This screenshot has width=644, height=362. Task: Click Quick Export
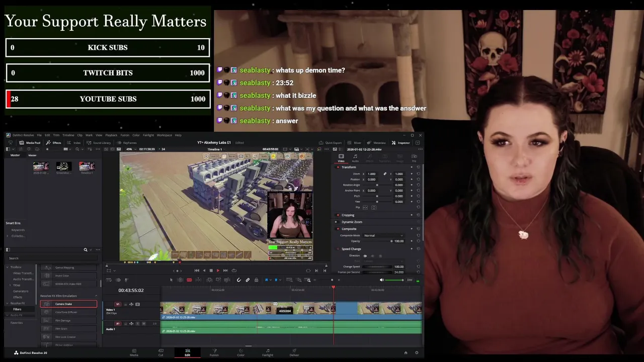330,143
